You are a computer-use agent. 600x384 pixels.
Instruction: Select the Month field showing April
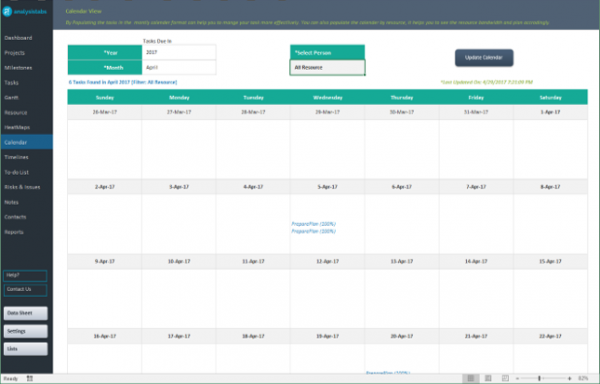click(179, 67)
